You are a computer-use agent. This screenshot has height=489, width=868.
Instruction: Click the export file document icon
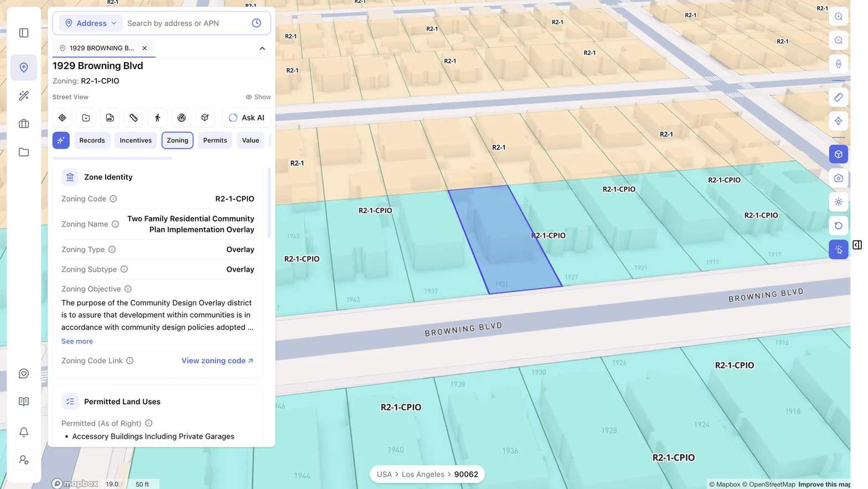point(110,118)
